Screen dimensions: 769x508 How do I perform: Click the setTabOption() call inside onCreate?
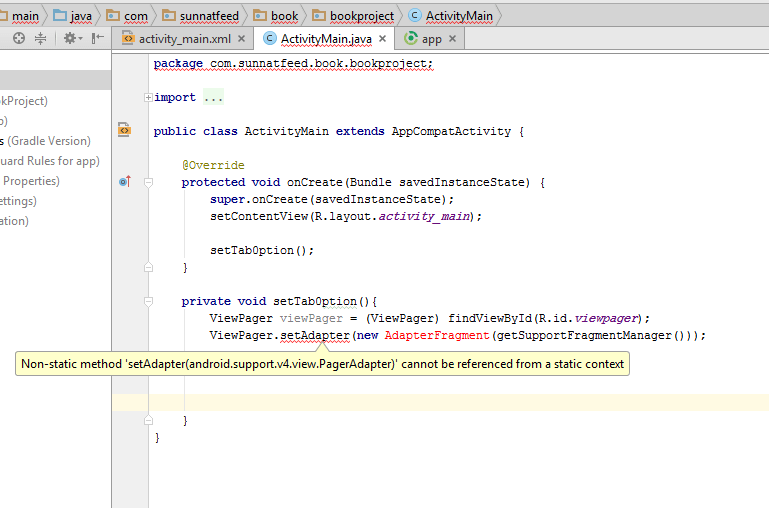261,251
